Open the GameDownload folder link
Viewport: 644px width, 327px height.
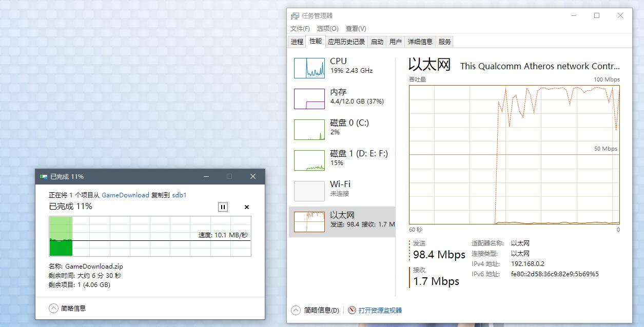(x=125, y=195)
